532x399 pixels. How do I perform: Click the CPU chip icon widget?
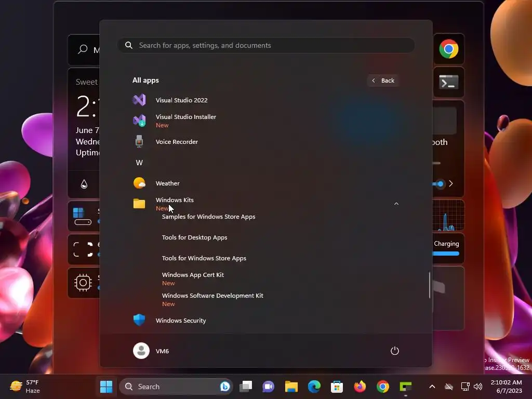pos(83,282)
